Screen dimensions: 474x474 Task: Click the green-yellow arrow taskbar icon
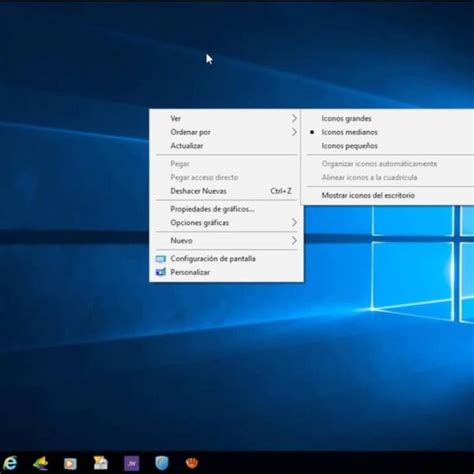41,463
